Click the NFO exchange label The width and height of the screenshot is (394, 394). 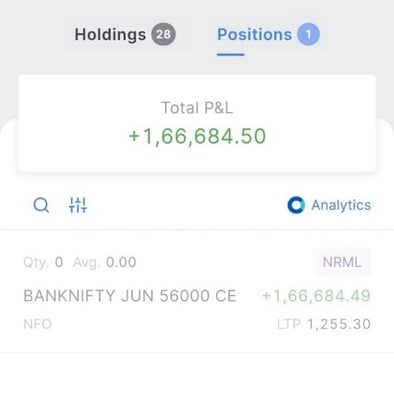(x=37, y=324)
